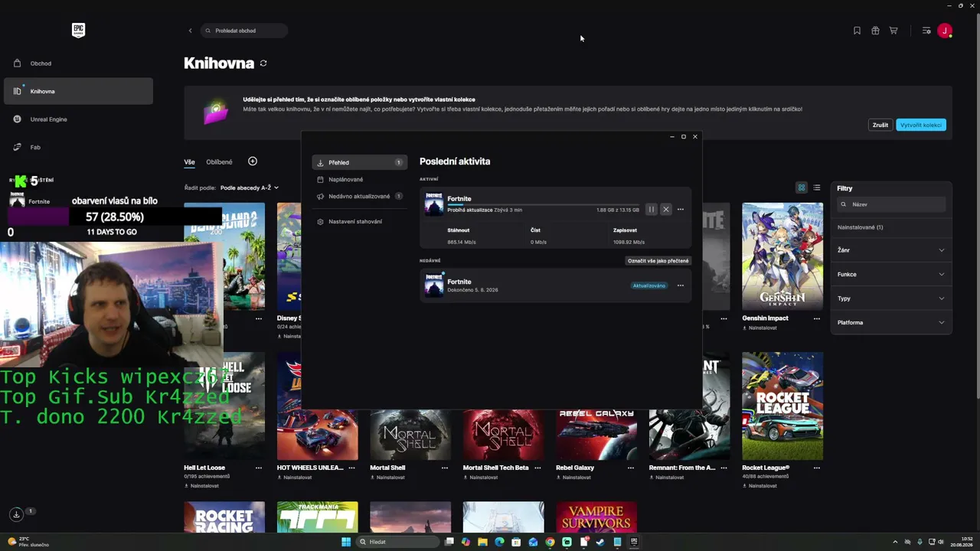Open more options for Mortal Shell Tech Beta
Viewport: 980px width, 551px height.
point(538,468)
